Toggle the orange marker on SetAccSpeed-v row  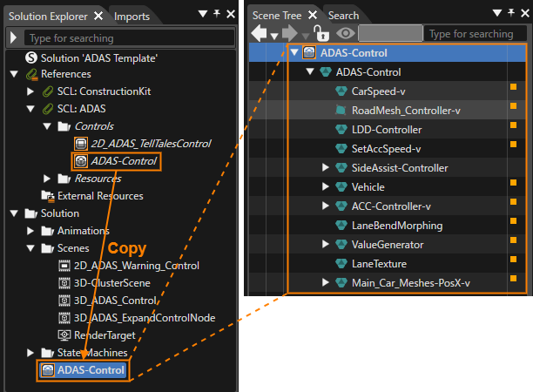click(513, 145)
